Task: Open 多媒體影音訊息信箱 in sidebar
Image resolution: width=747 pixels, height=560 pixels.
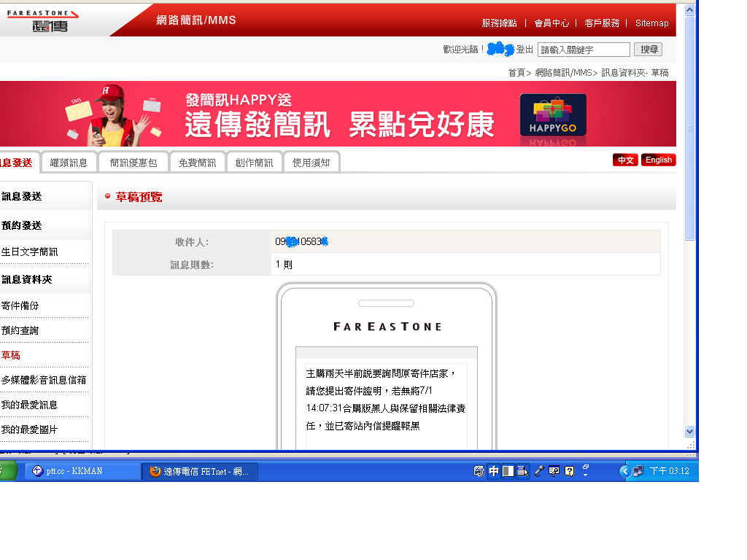Action: pyautogui.click(x=44, y=380)
